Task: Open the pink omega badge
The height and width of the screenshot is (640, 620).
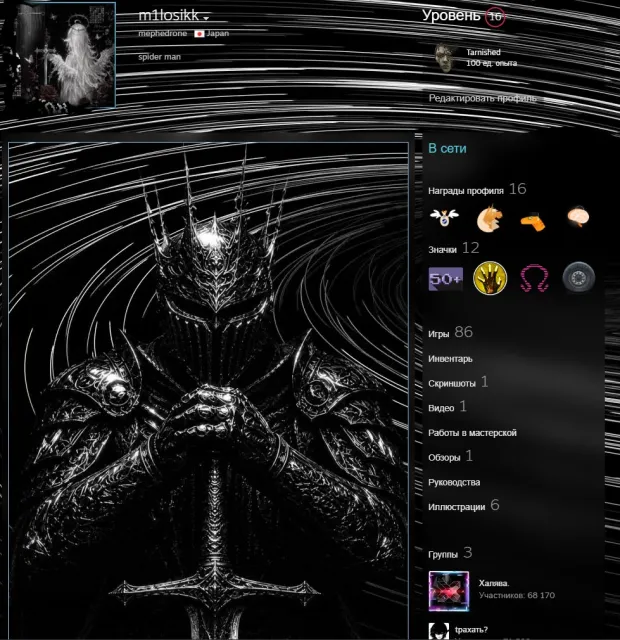Action: coord(534,278)
